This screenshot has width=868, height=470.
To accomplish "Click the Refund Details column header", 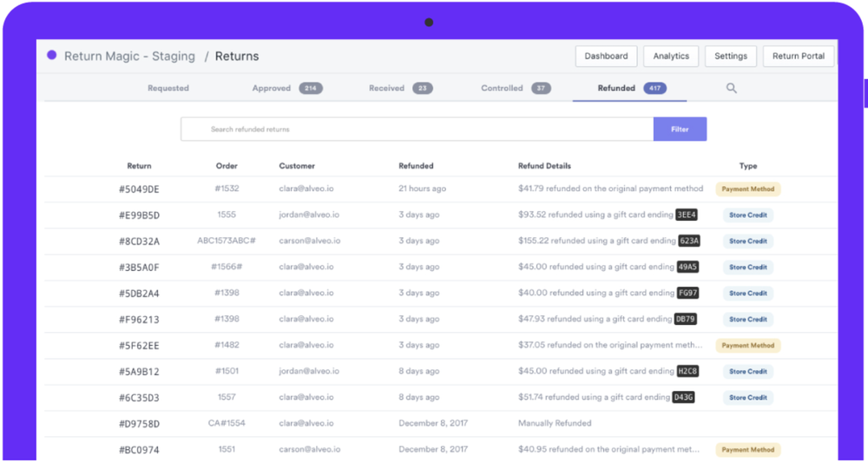I will (x=544, y=166).
